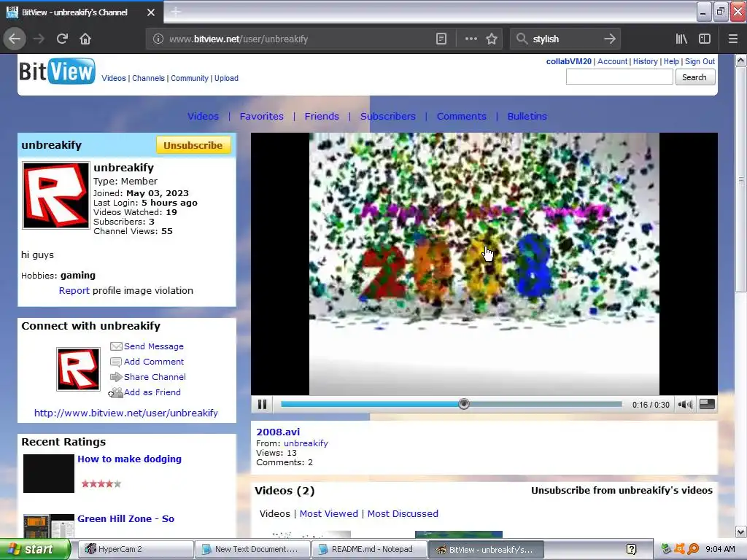Submit search with the arrow in search bar
747x560 pixels.
(x=609, y=39)
